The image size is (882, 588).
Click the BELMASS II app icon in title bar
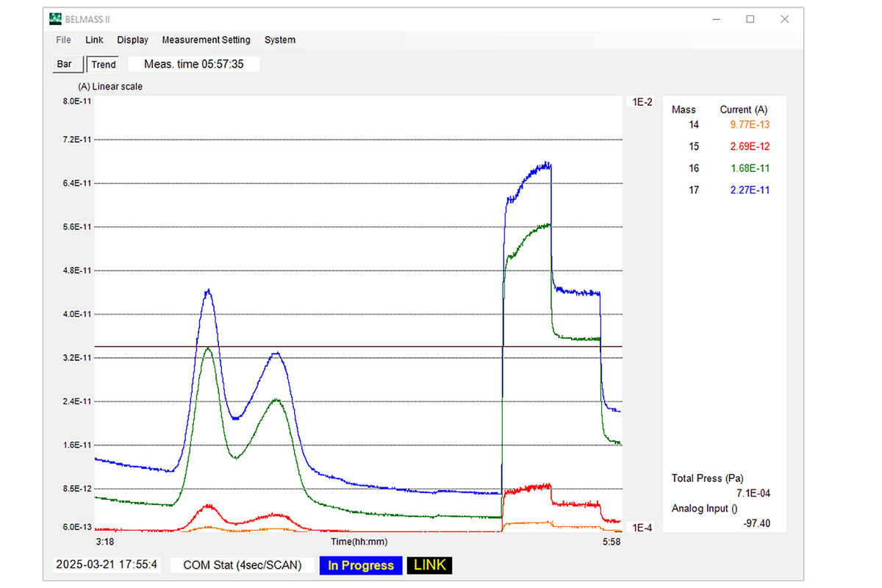[55, 19]
